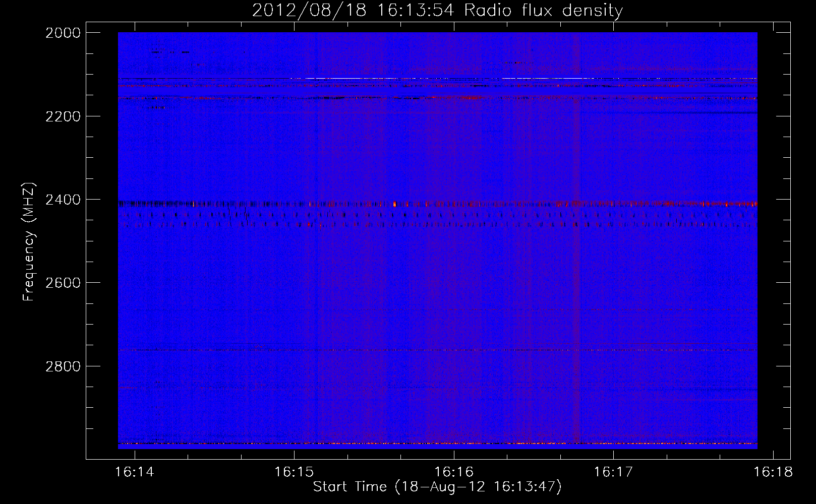The width and height of the screenshot is (816, 504).
Task: Click the 'Start Time (18-Aug-12 16:13:47)' label
Action: 437,487
